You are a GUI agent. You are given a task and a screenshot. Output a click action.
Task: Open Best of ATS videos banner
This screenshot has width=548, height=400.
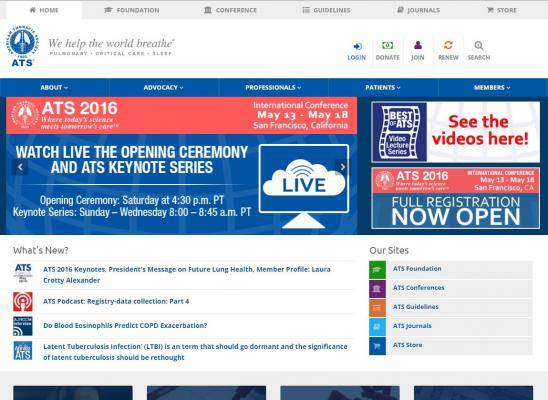[x=456, y=132]
